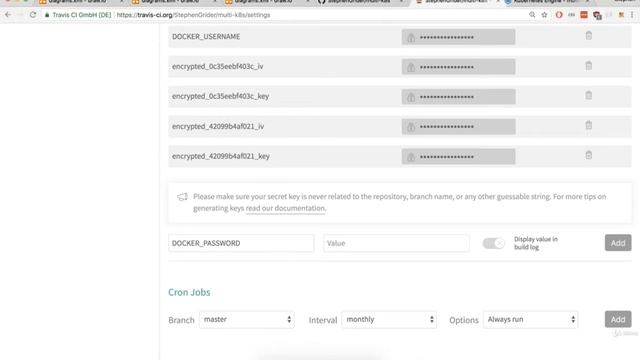The height and width of the screenshot is (360, 640).
Task: Select the encrypted_42099b4af021_key variable name
Action: 221,156
